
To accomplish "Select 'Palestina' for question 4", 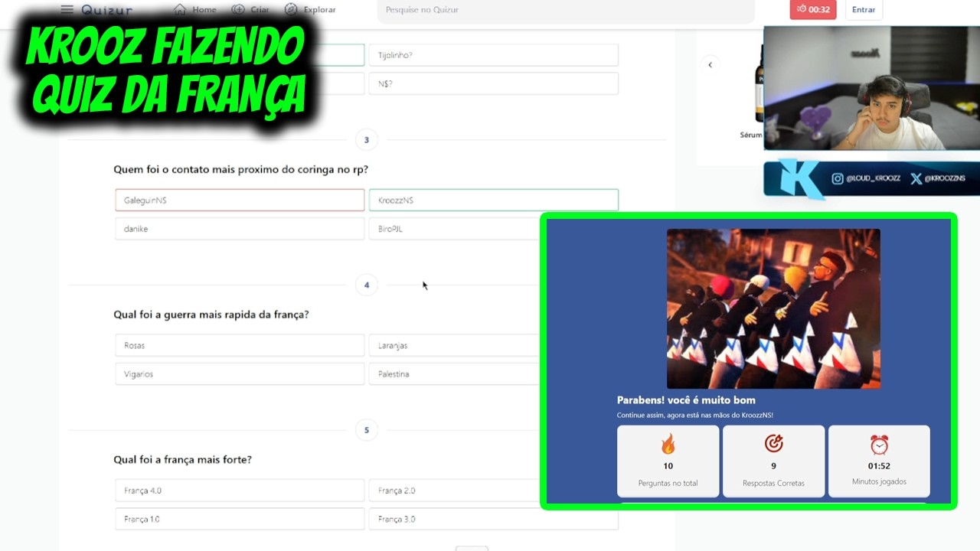I will point(455,374).
